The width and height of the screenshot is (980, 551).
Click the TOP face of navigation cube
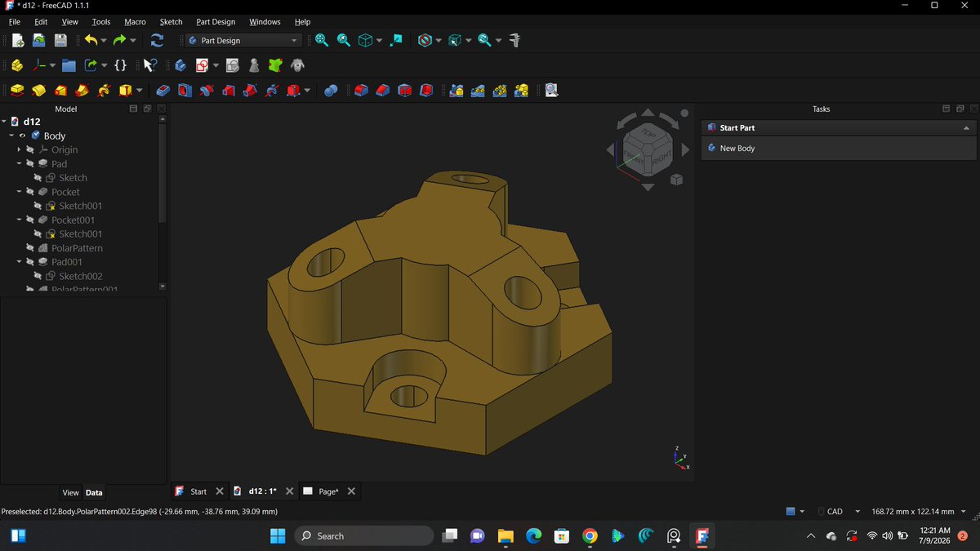tap(649, 133)
